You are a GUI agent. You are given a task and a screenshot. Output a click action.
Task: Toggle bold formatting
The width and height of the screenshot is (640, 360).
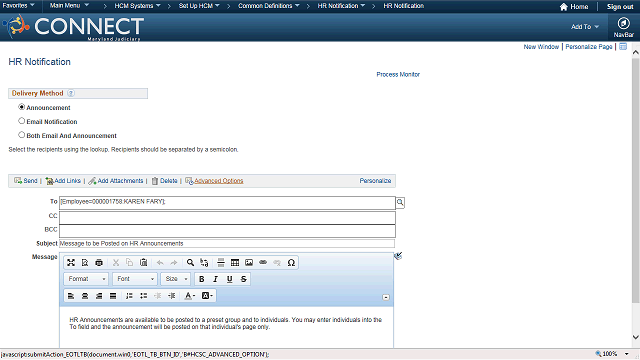(x=202, y=279)
